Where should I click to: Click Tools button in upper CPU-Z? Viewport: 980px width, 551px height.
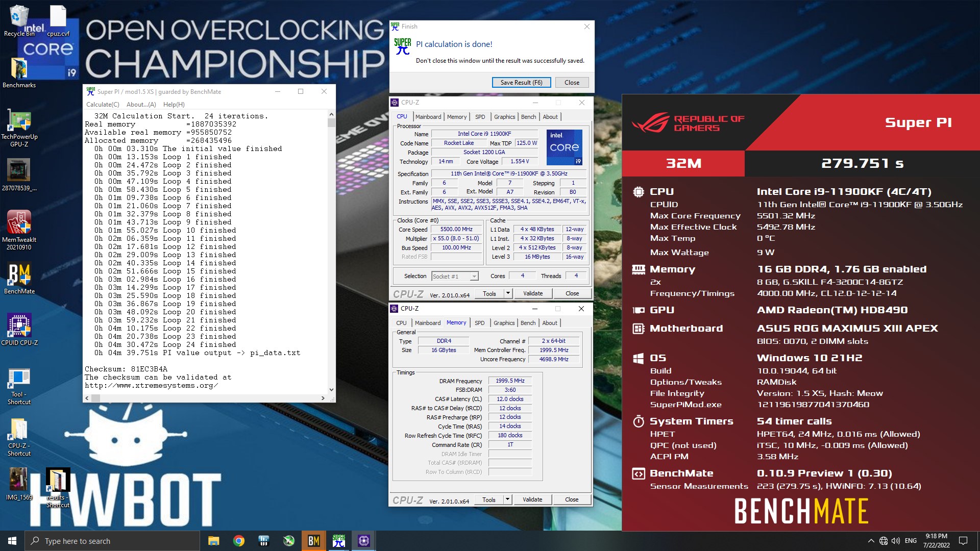[489, 293]
